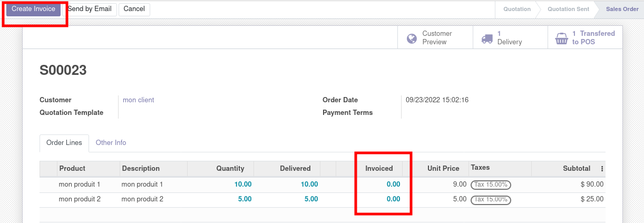Click the Taxes column header

point(500,168)
